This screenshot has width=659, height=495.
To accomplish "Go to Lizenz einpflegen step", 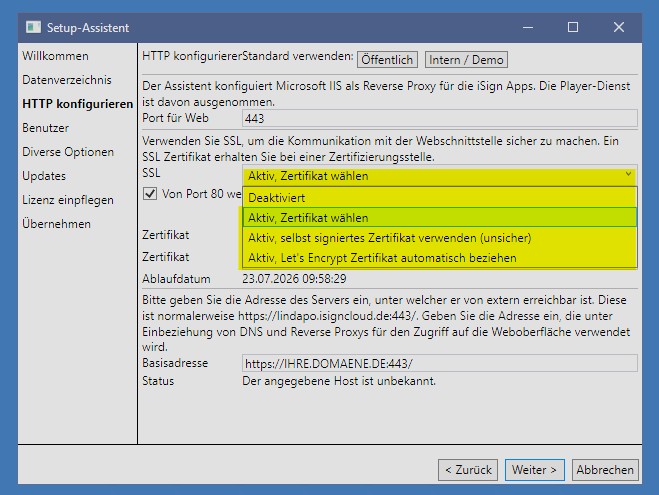I will click(x=68, y=200).
